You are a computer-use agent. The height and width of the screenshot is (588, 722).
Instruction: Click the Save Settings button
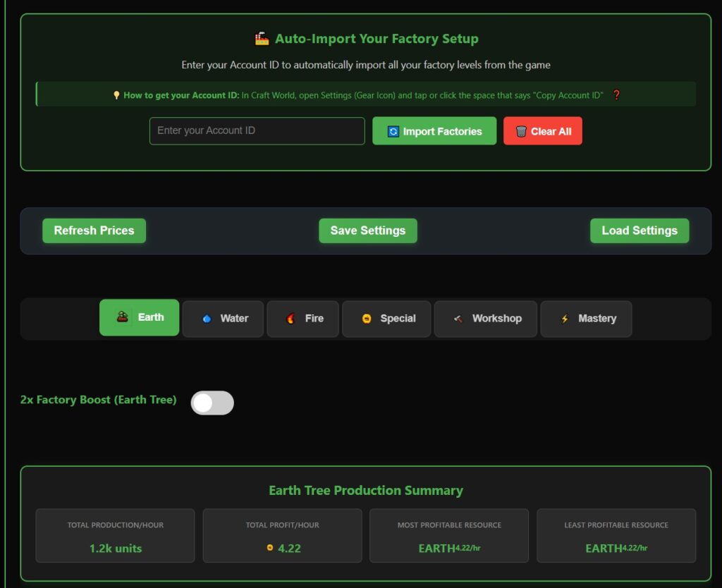pyautogui.click(x=367, y=231)
